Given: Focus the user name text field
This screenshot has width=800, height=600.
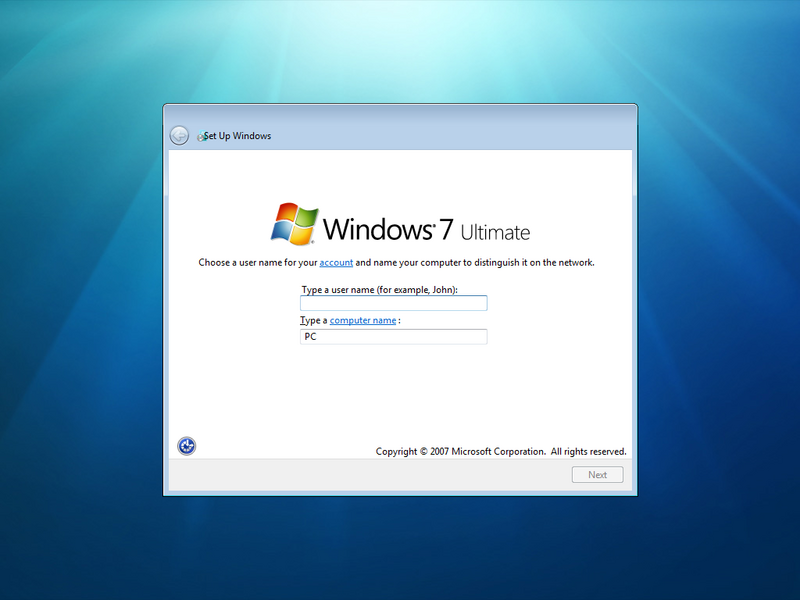Looking at the screenshot, I should 393,303.
